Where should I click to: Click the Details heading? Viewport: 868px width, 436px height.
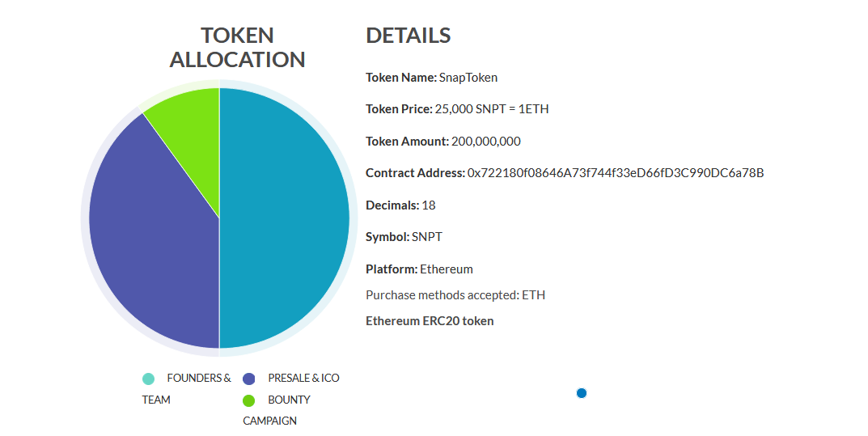coord(409,36)
